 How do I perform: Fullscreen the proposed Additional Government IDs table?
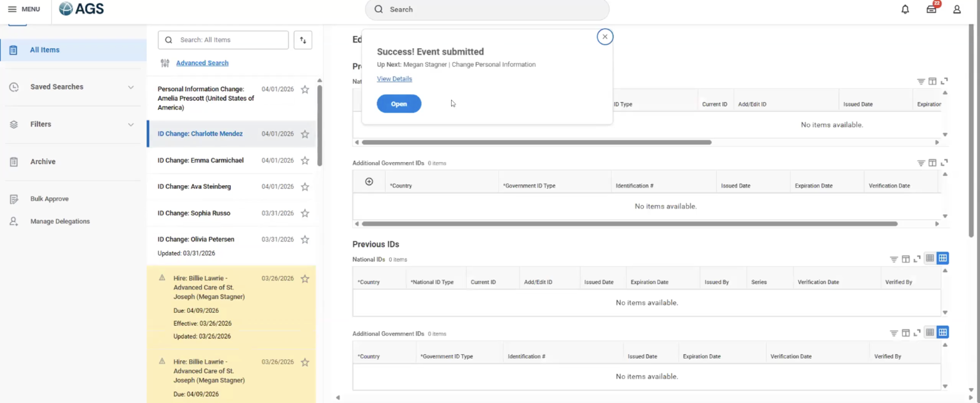(944, 163)
